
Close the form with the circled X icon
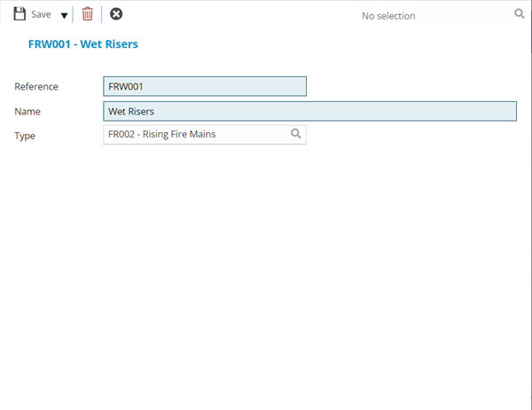116,14
